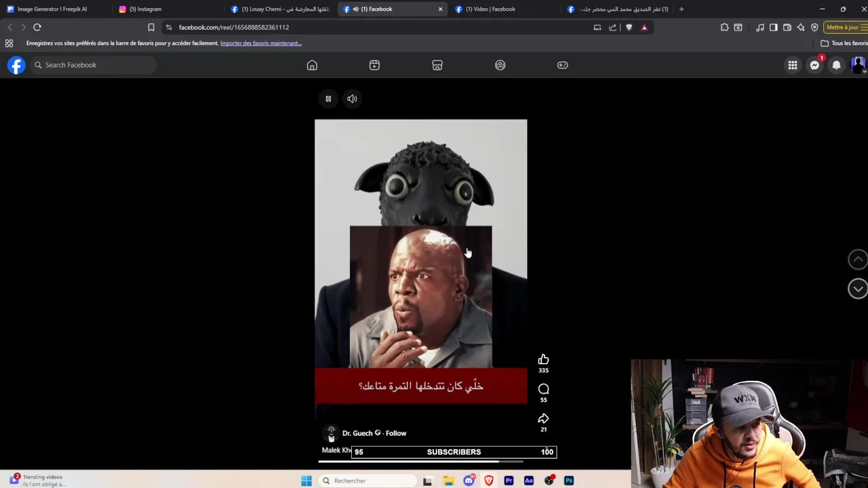Open Messenger with one notification
Viewport: 868px width, 488px height.
pyautogui.click(x=814, y=65)
